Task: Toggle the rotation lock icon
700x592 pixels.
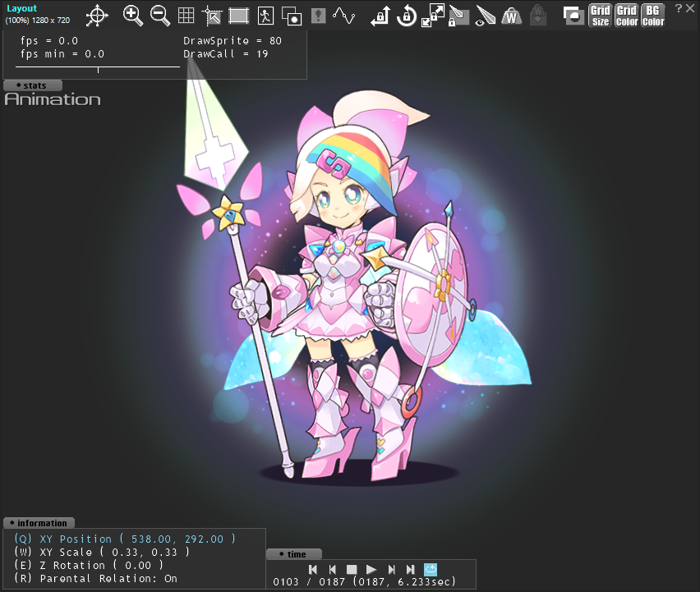Action: point(407,16)
